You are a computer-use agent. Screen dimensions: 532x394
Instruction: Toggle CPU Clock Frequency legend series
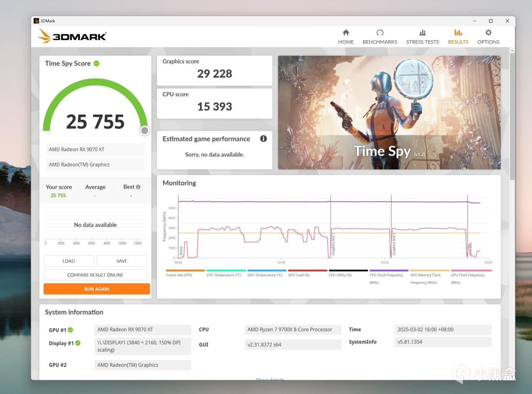click(x=389, y=277)
